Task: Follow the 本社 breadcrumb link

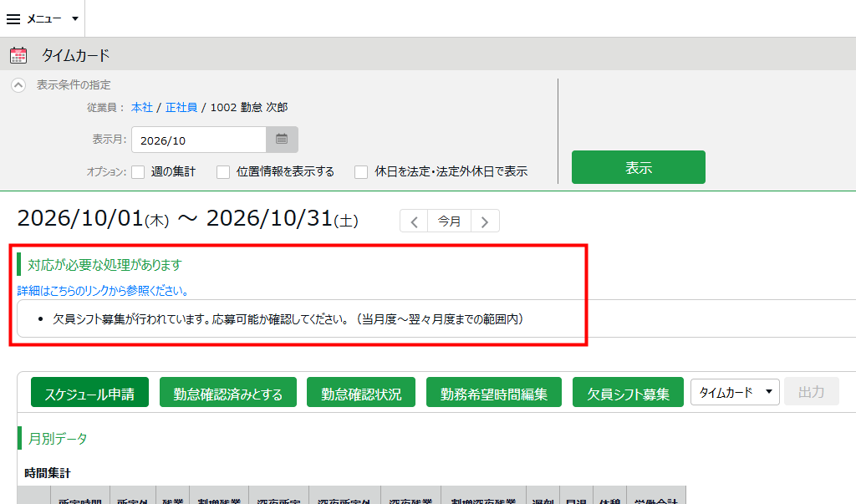Action: (142, 108)
